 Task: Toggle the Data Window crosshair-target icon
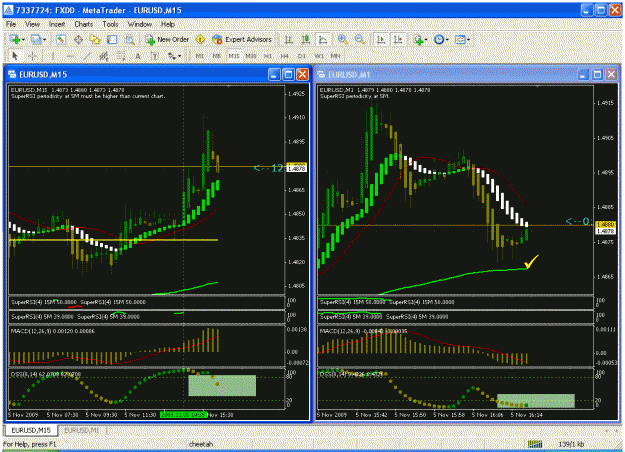tap(78, 39)
